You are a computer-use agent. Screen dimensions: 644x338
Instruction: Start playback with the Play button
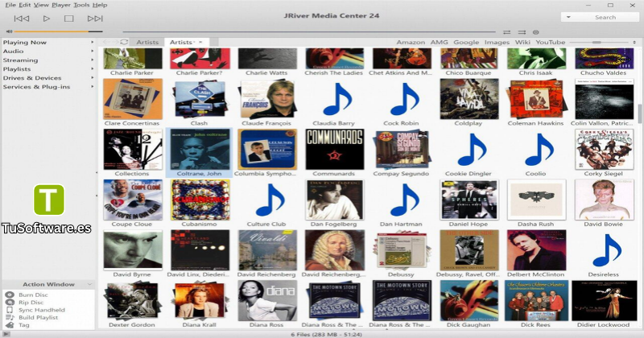click(47, 19)
